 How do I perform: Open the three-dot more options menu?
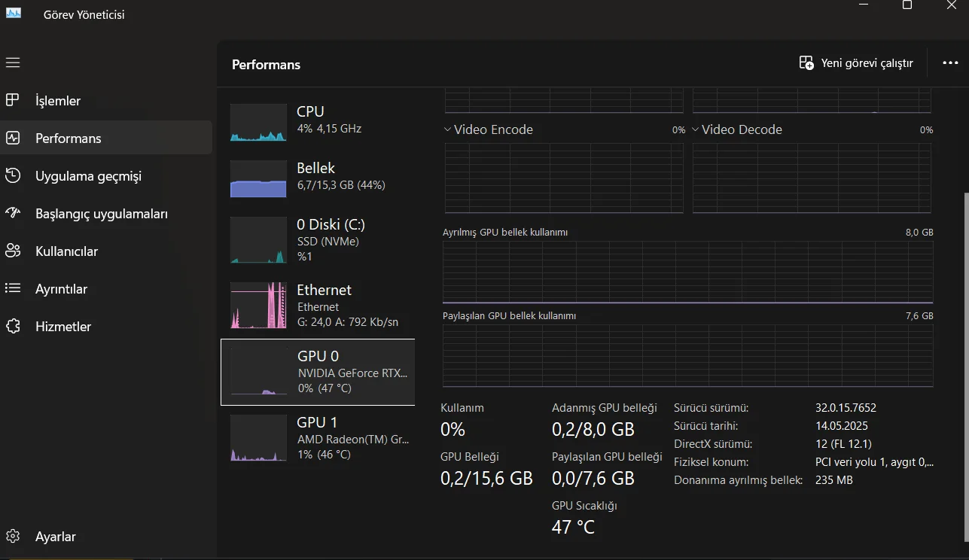click(x=950, y=63)
